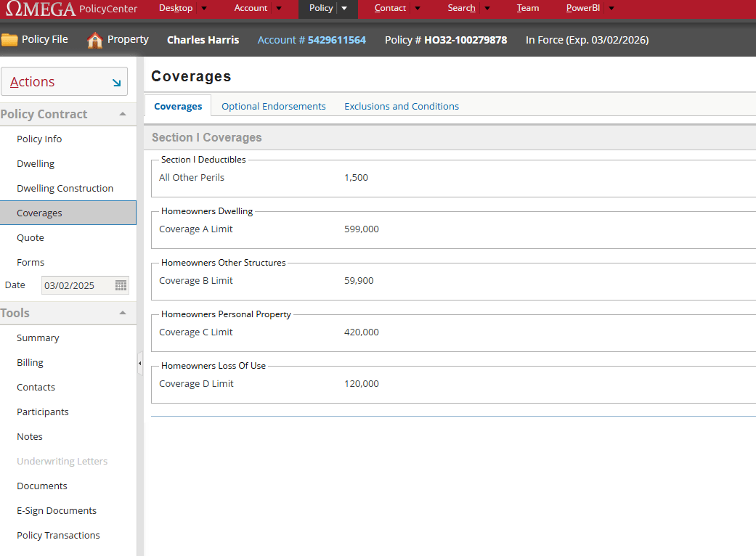The height and width of the screenshot is (556, 756).
Task: Click the Property label
Action: (128, 39)
